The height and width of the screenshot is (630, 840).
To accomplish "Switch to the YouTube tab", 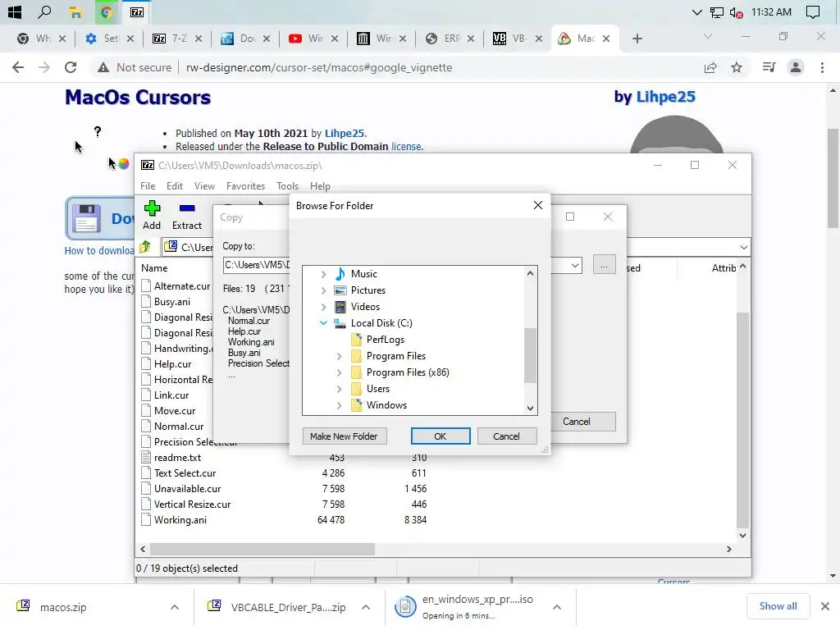I will pos(313,39).
